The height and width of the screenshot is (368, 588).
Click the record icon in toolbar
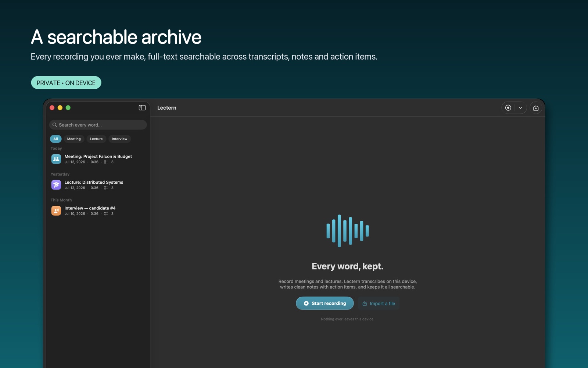(x=508, y=108)
